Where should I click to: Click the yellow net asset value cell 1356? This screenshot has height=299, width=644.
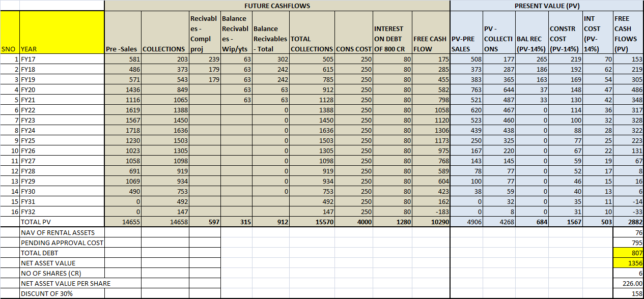pos(628,263)
